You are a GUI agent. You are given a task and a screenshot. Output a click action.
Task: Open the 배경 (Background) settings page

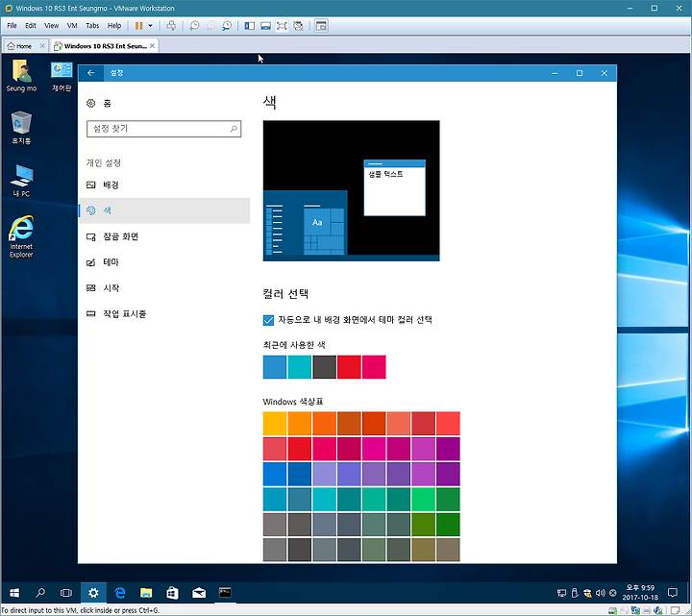click(164, 185)
